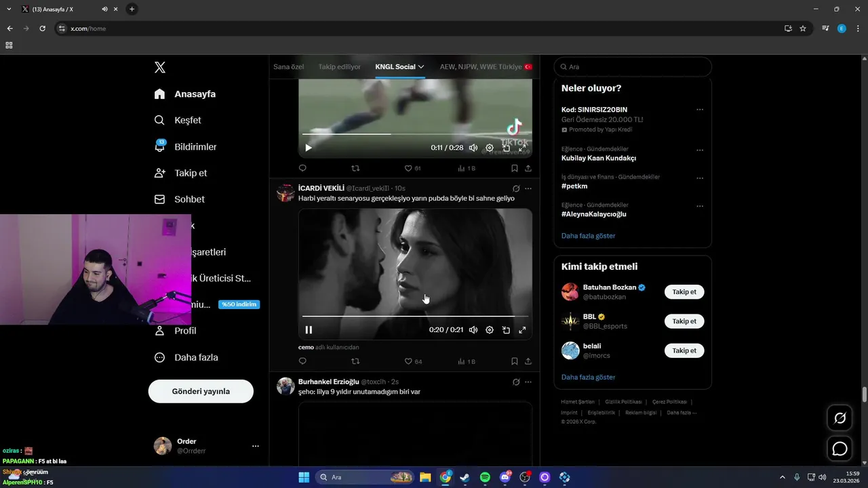Open options for #AleynaKalaycıoğlu trend

coord(700,206)
